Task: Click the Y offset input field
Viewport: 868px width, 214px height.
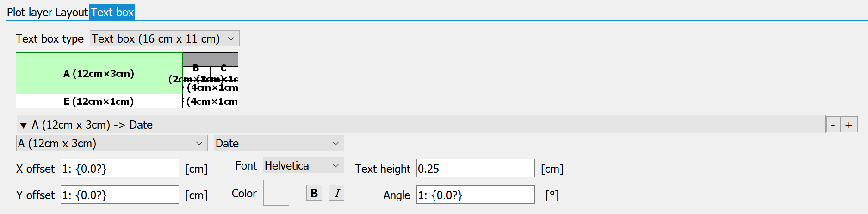Action: (x=120, y=195)
